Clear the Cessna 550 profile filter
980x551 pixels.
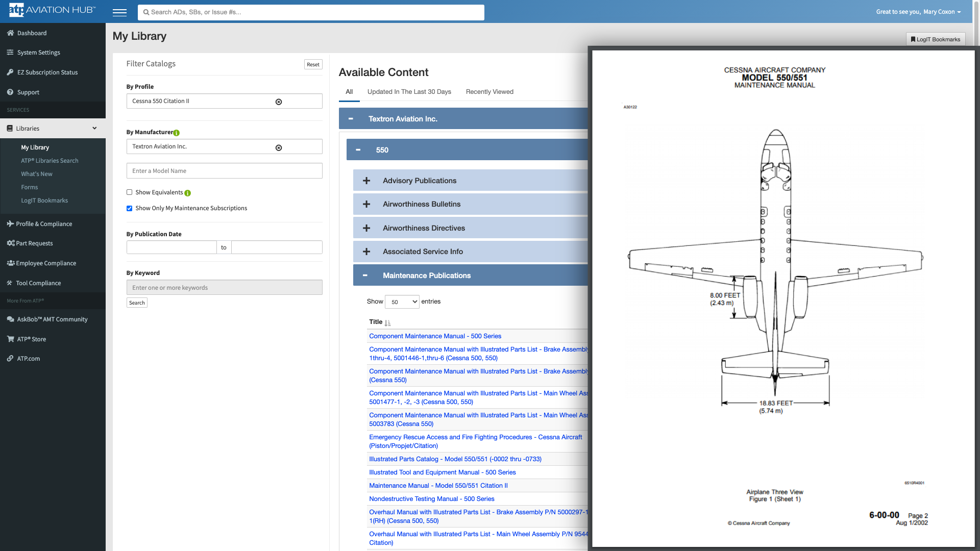point(279,102)
